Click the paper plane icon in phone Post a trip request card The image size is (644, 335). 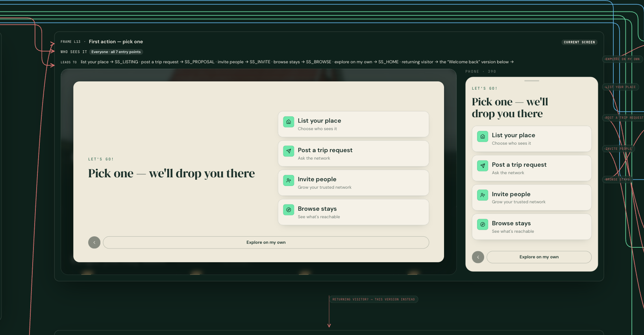tap(483, 166)
